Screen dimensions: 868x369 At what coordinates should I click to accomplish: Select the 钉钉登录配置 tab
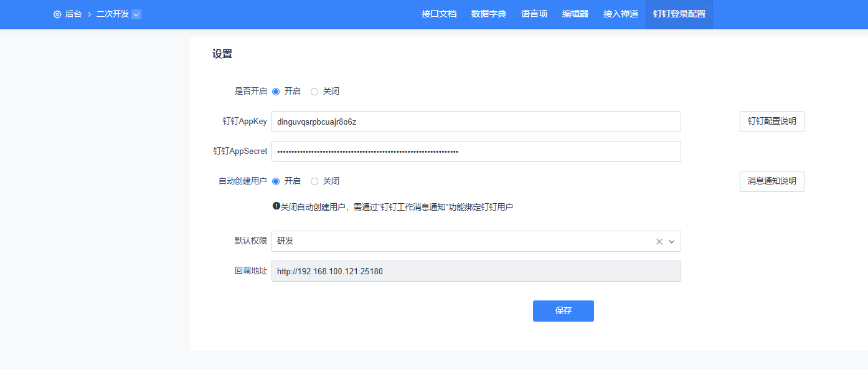coord(679,14)
